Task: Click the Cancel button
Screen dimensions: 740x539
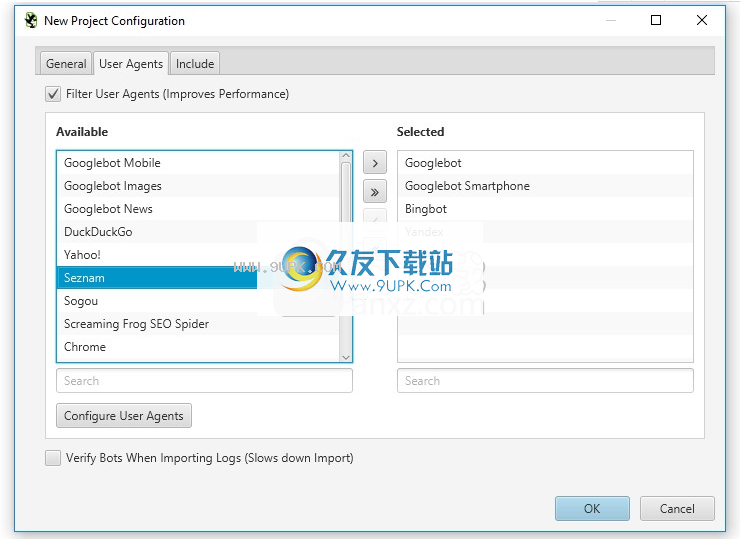Action: pos(677,508)
